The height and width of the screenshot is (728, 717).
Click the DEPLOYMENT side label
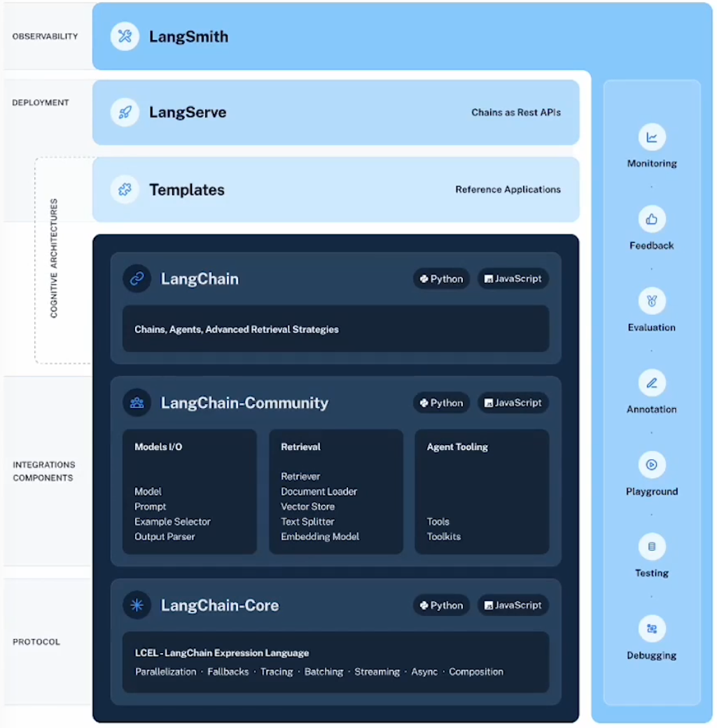[41, 103]
